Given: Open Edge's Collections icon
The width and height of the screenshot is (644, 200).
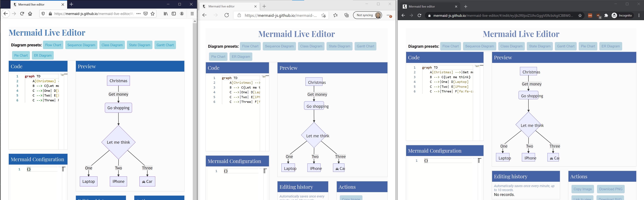Looking at the screenshot, I should (x=347, y=15).
